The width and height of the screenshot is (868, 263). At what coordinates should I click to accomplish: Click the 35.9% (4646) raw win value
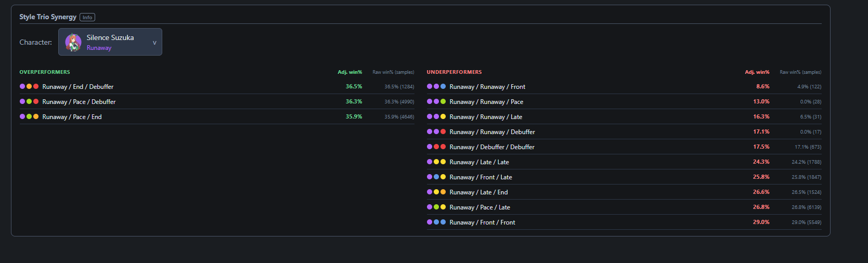click(399, 117)
